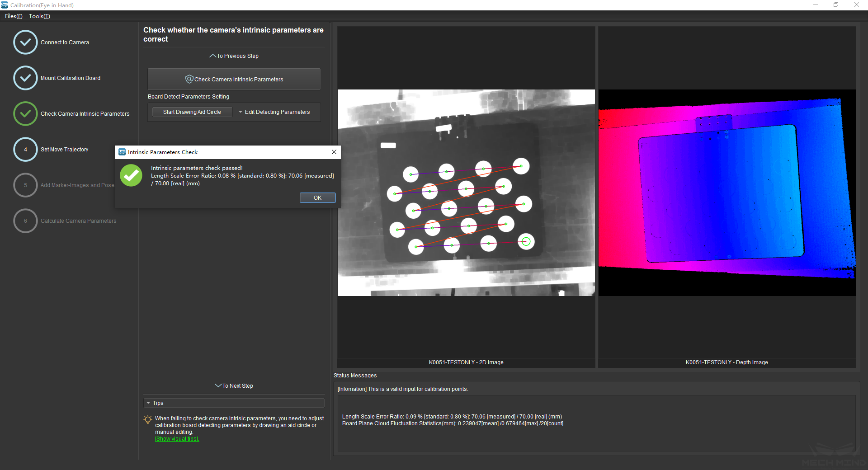Collapse the Tips section

[148, 403]
